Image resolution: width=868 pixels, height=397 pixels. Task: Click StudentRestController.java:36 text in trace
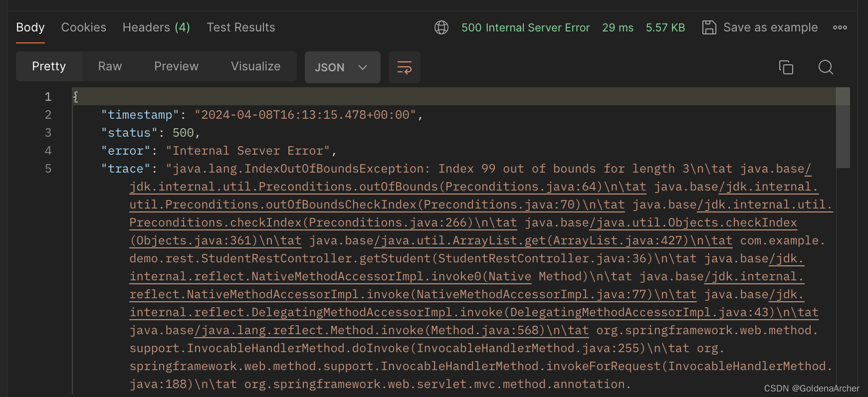(x=542, y=258)
